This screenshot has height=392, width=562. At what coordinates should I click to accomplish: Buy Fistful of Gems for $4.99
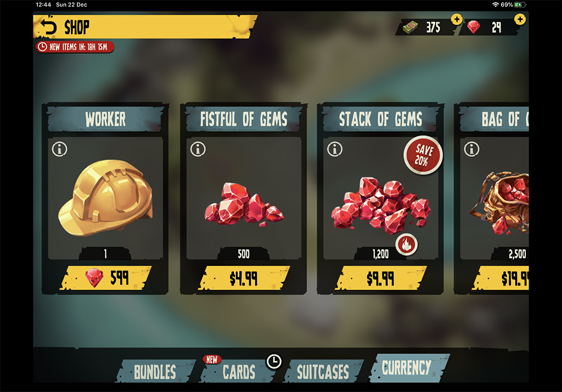[x=244, y=278]
